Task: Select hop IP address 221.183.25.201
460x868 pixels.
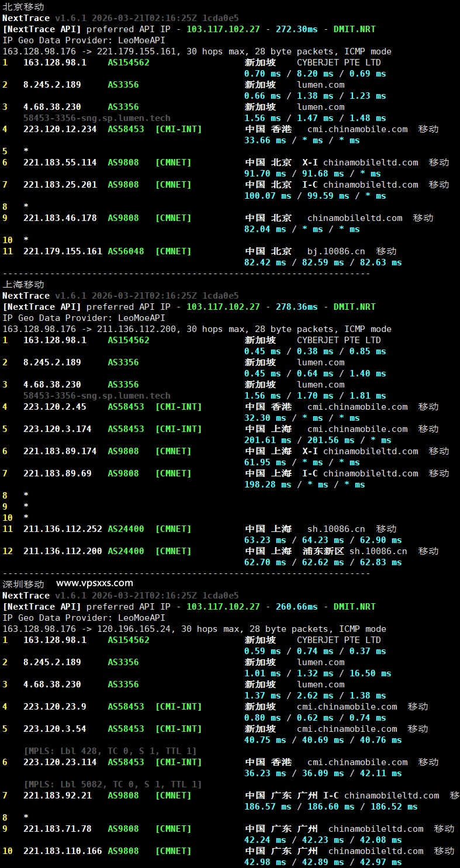Action: (x=60, y=185)
